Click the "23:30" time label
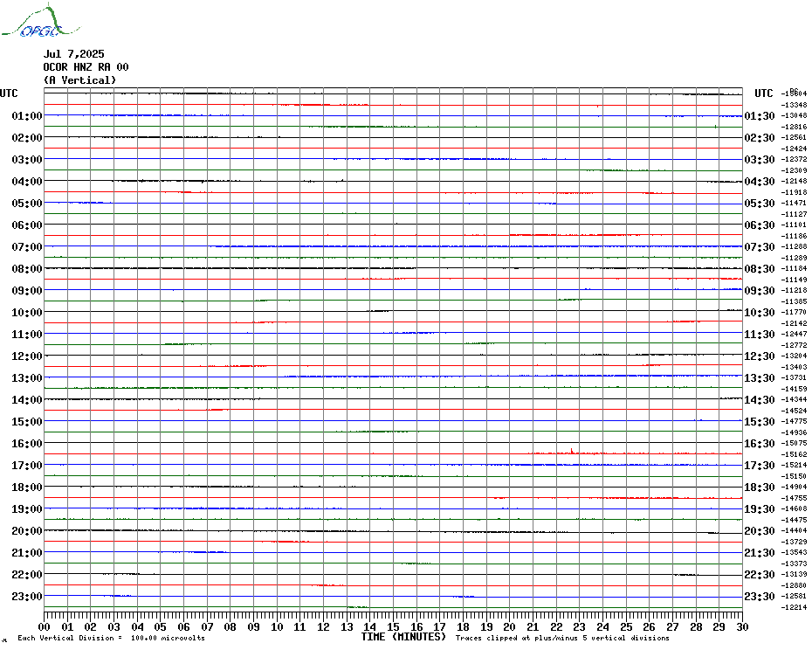Screen dimensions: 812x650 760,596
